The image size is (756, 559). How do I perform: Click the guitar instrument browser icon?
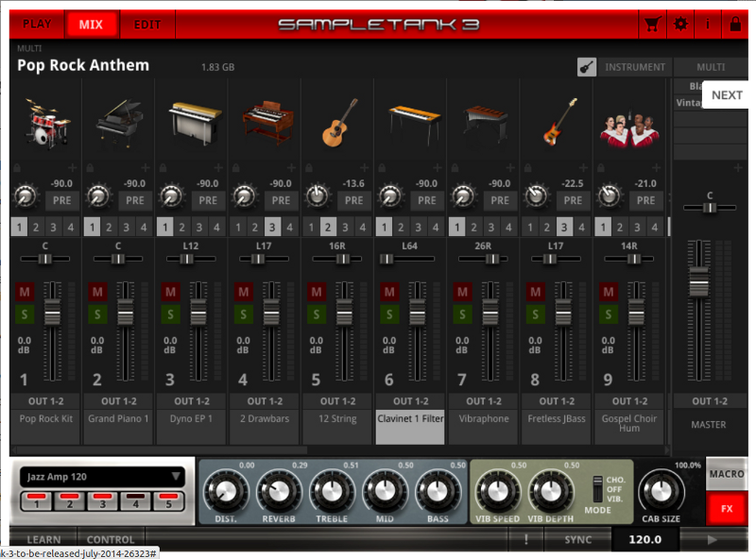pos(587,67)
